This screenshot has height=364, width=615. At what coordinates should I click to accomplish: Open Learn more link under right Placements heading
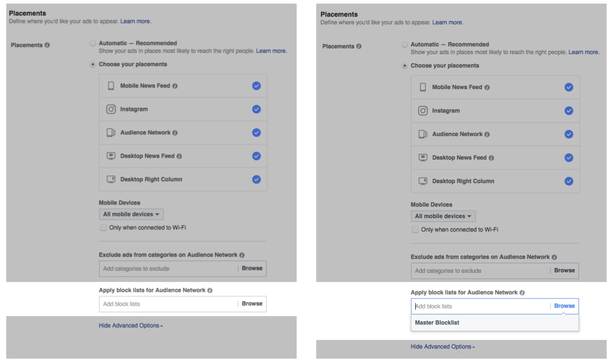[447, 22]
